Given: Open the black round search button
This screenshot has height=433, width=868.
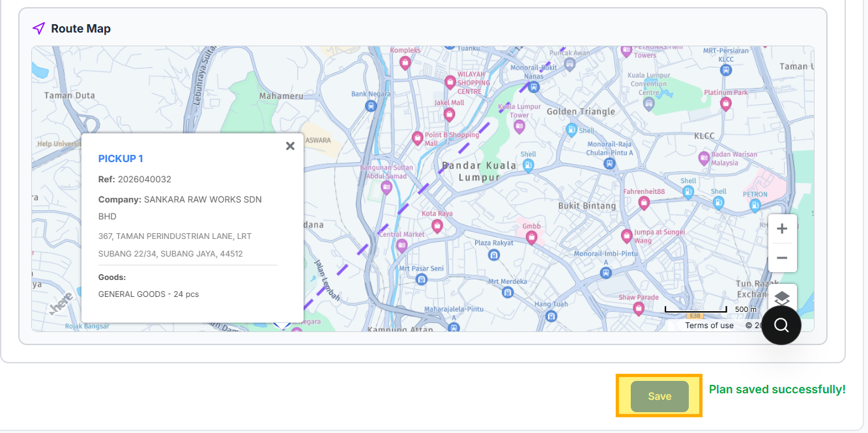Looking at the screenshot, I should click(x=781, y=325).
